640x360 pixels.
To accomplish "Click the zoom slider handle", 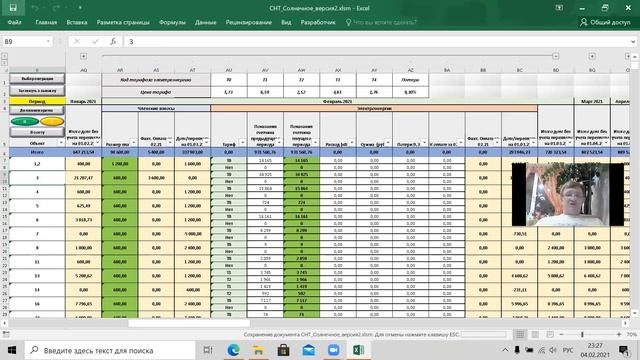I will click(x=582, y=335).
